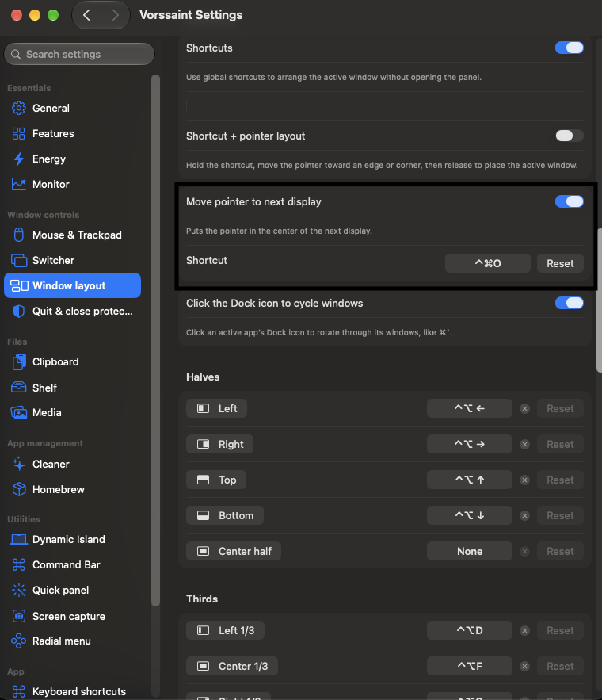Select Screen capture in sidebar
The width and height of the screenshot is (602, 700).
click(72, 616)
